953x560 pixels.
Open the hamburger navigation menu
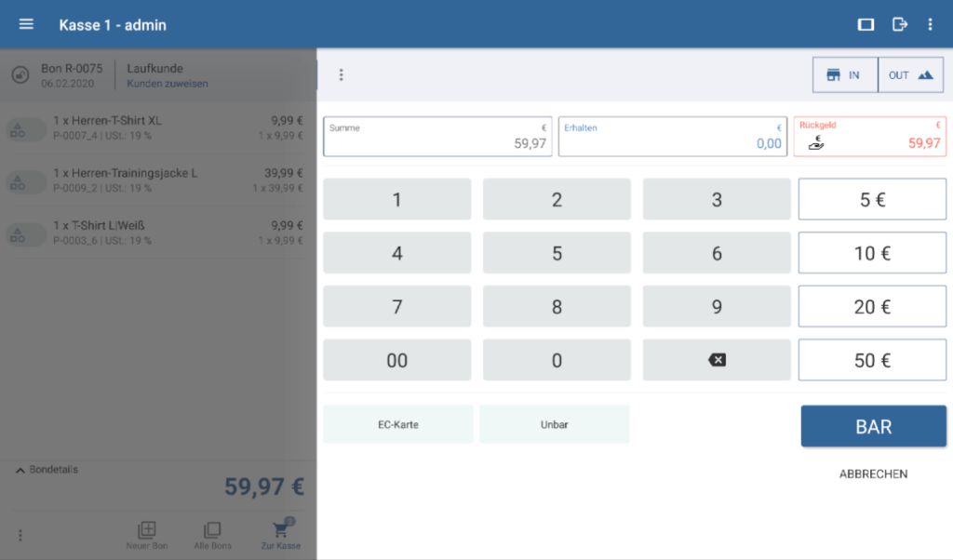pos(26,24)
